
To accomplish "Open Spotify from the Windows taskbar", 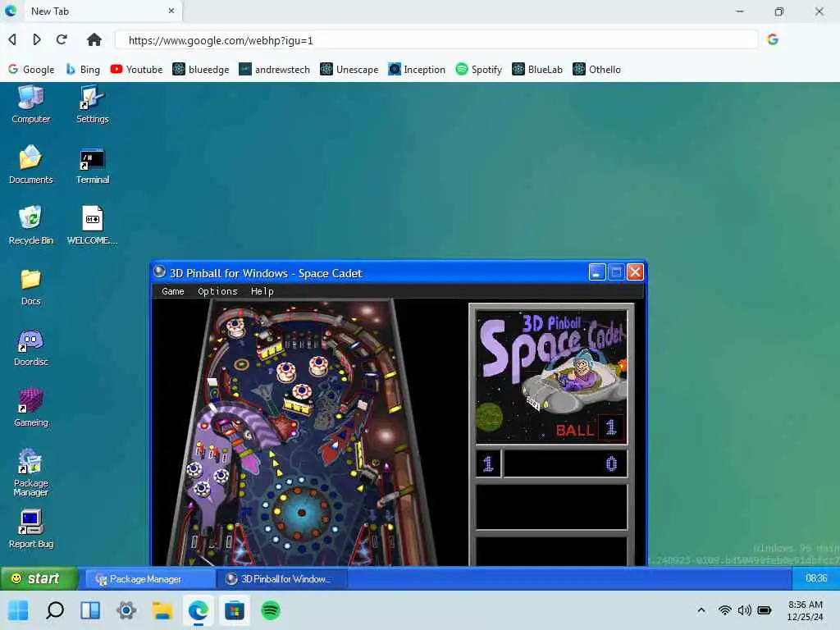I will point(271,610).
